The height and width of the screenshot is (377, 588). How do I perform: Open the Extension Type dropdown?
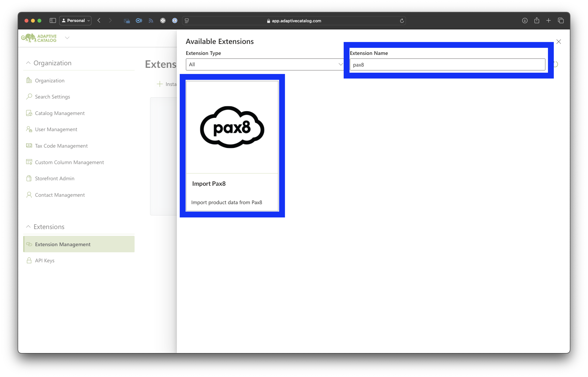(x=265, y=64)
